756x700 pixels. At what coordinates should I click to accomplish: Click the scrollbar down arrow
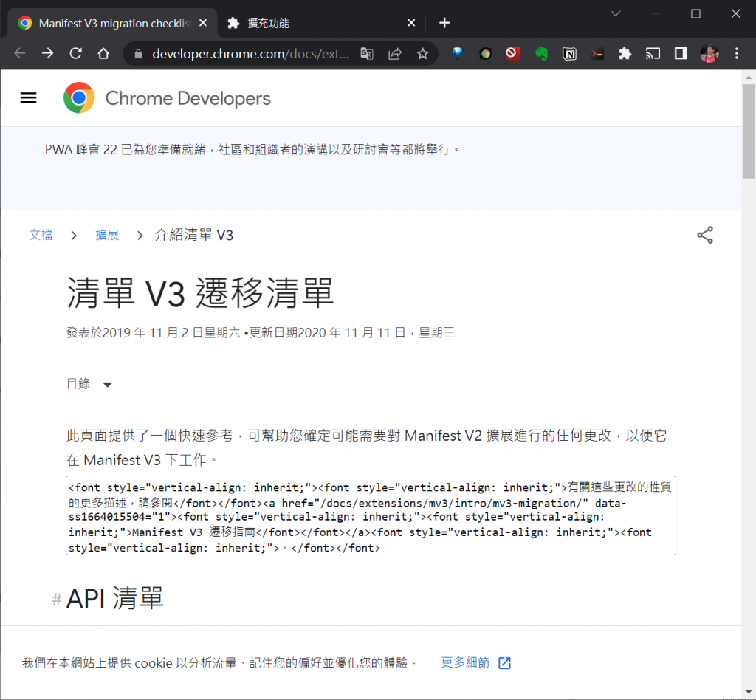[x=749, y=693]
